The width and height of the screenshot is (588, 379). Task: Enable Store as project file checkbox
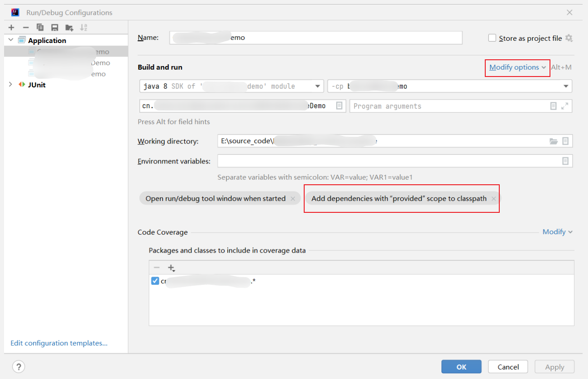(492, 38)
